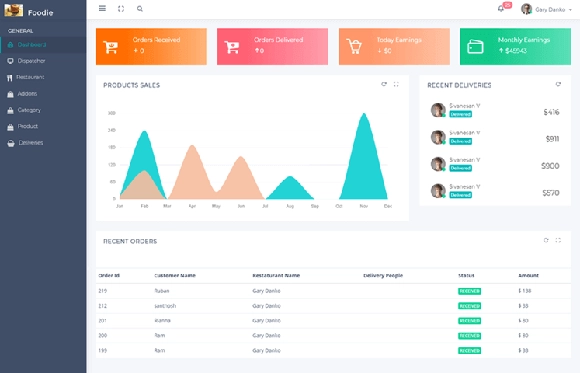Open the Monthly Earnings card
This screenshot has height=373, width=580.
[x=515, y=47]
